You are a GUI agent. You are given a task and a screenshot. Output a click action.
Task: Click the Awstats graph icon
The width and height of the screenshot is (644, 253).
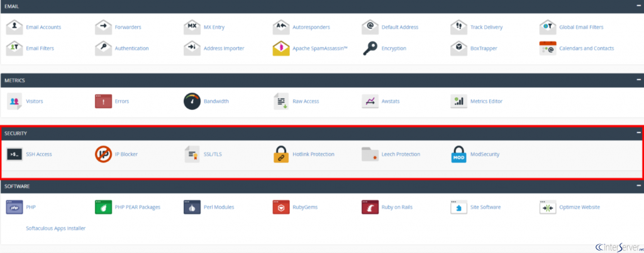click(x=370, y=101)
